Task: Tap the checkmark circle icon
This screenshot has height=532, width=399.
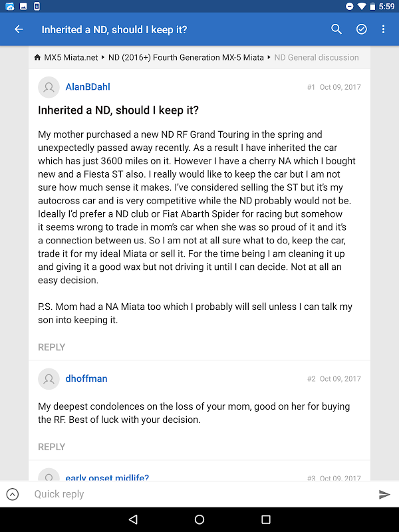Action: coord(362,29)
